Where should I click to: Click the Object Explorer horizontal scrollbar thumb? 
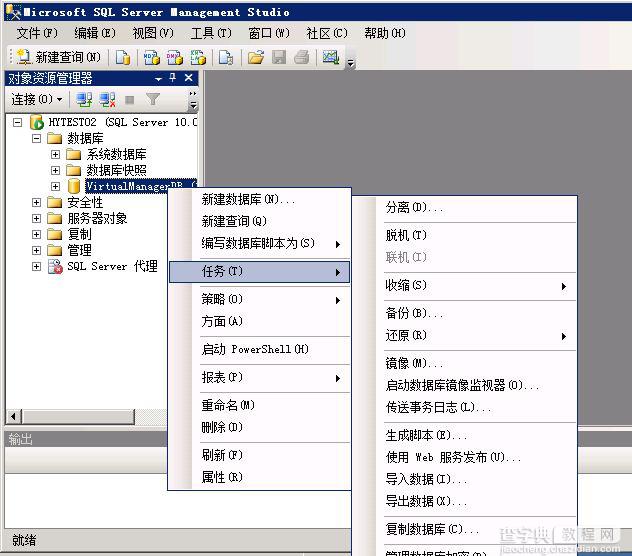(x=78, y=416)
